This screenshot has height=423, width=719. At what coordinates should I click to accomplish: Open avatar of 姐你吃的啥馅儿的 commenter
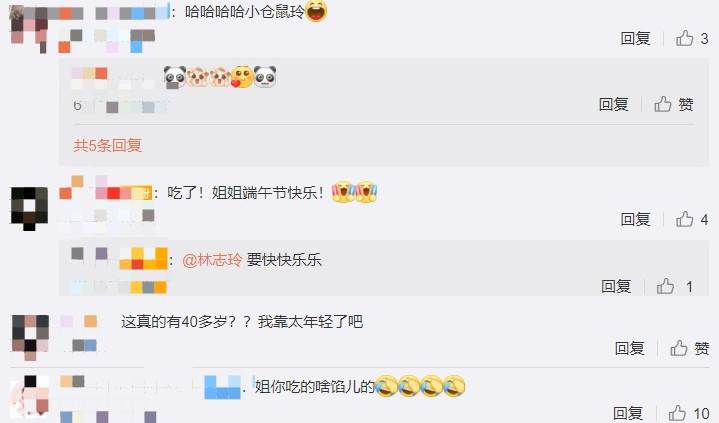pos(29,396)
